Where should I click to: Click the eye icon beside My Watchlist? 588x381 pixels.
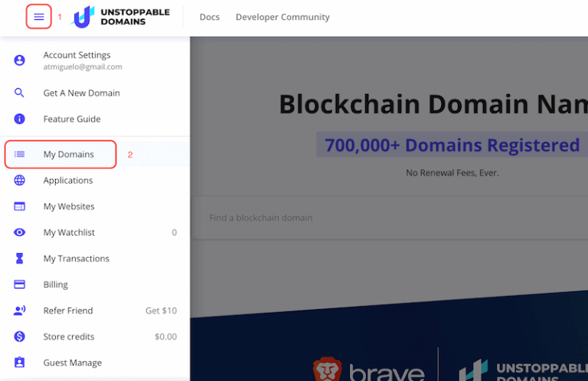click(x=19, y=233)
